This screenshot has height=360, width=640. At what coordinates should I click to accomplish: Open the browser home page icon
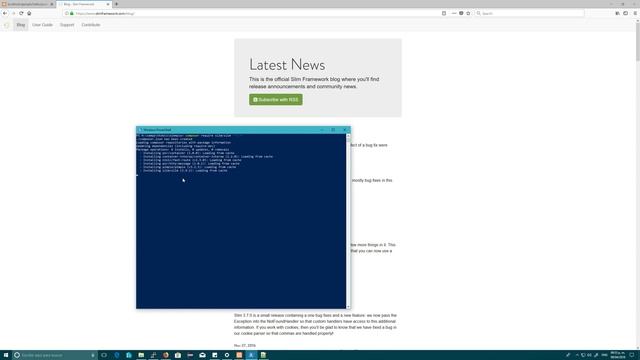tap(29, 13)
